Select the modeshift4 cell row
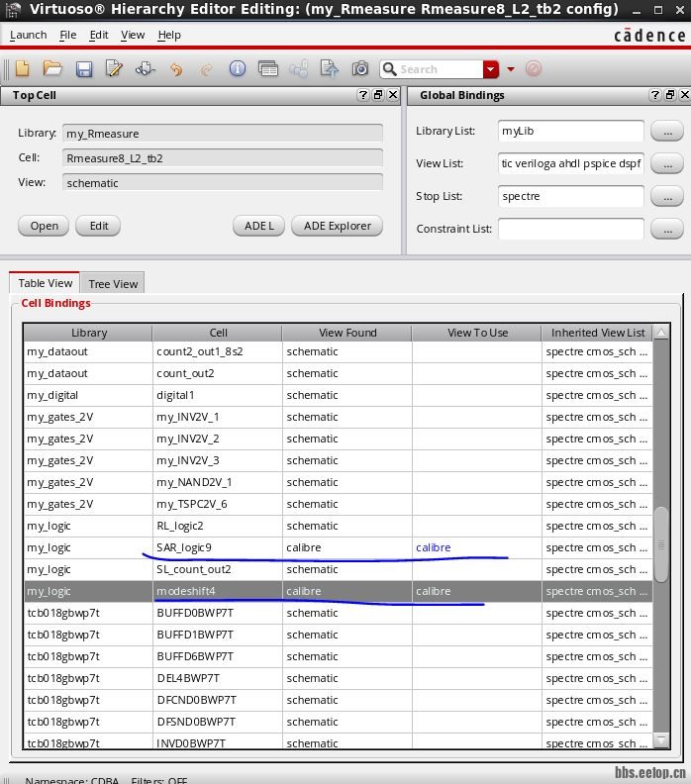This screenshot has width=691, height=784. tap(338, 591)
